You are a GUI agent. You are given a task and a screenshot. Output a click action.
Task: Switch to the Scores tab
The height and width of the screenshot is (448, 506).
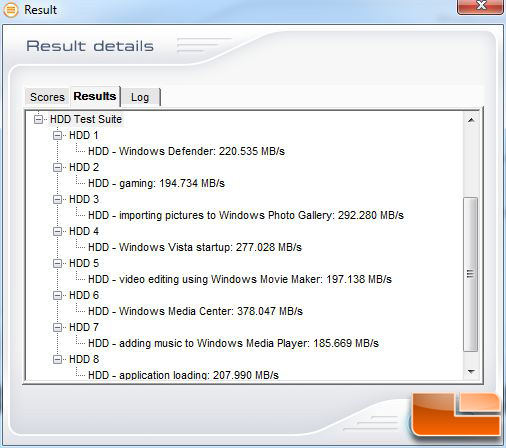click(47, 97)
